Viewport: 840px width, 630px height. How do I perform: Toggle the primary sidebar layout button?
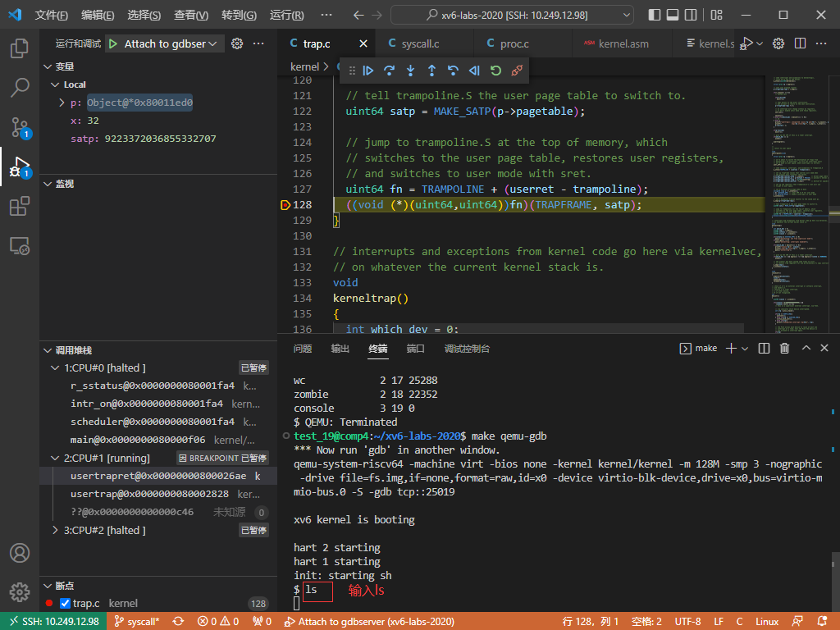coord(654,15)
